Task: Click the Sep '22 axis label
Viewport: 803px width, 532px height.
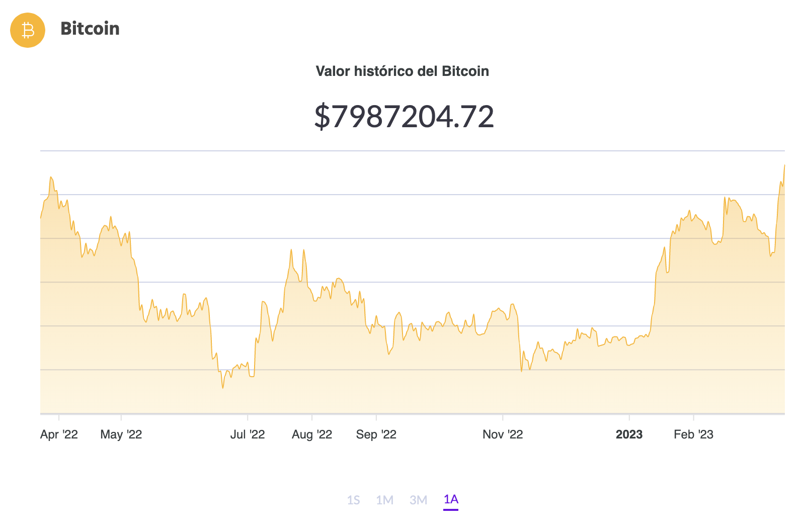Action: tap(376, 434)
